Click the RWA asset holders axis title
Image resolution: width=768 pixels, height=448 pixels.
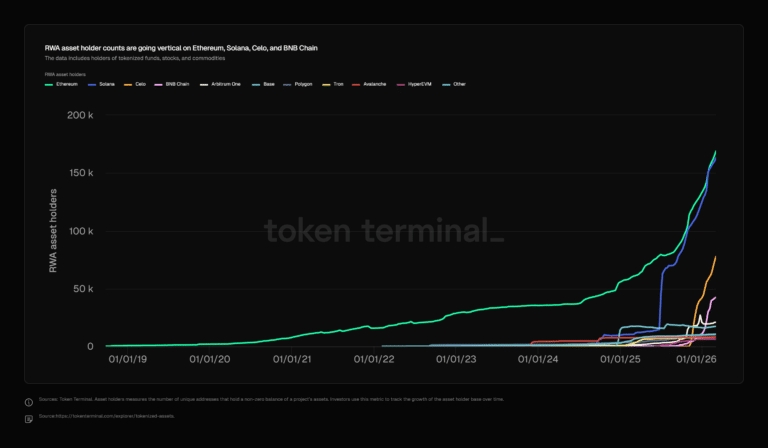click(53, 232)
